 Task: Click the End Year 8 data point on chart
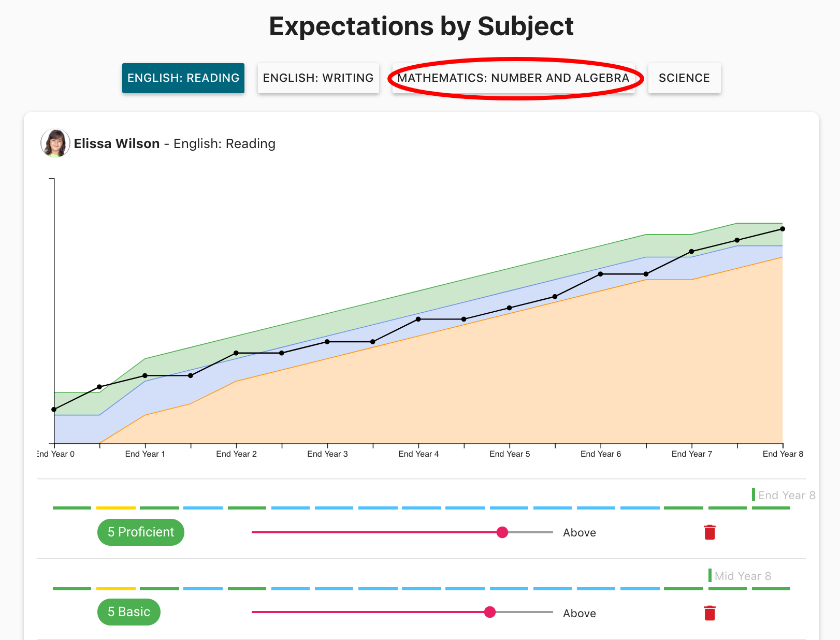pos(783,229)
